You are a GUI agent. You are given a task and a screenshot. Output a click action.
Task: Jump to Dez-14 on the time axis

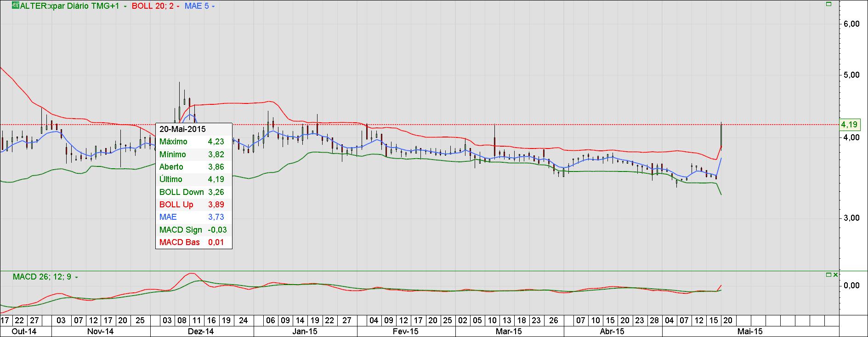202,331
